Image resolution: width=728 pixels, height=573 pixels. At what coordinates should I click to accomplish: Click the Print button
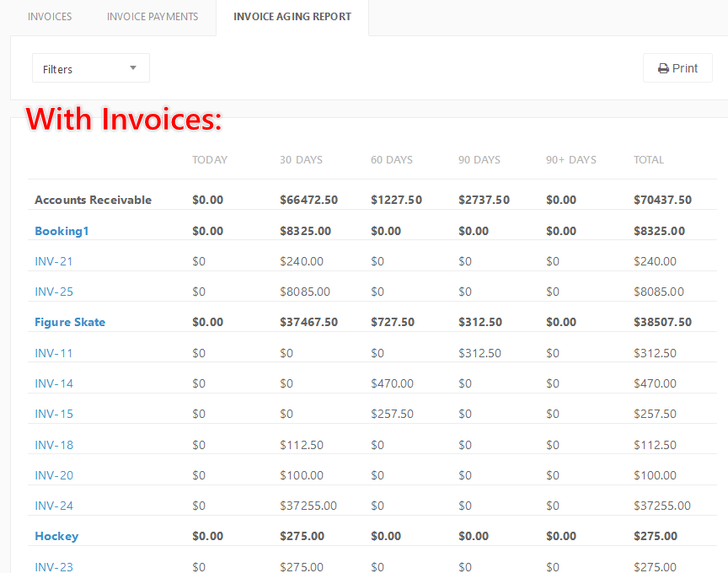coord(677,68)
